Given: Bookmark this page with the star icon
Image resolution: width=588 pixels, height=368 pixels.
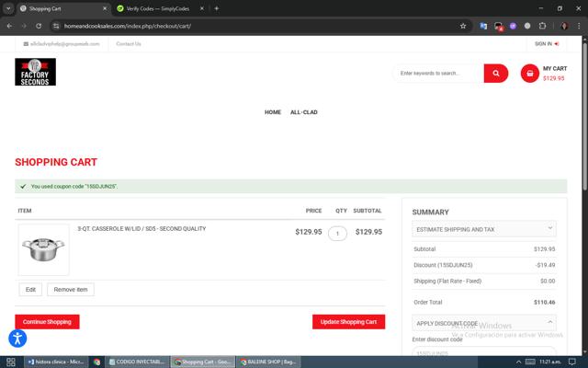Looking at the screenshot, I should click(x=463, y=26).
